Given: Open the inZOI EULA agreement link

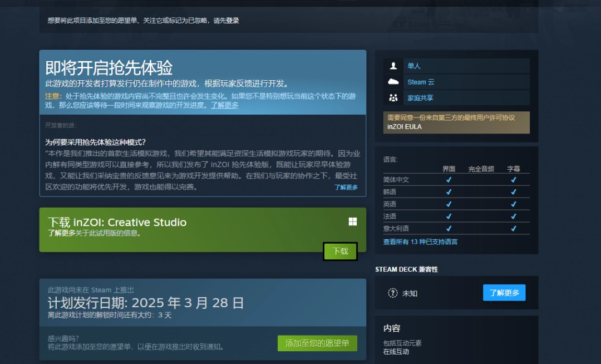Looking at the screenshot, I should point(405,126).
